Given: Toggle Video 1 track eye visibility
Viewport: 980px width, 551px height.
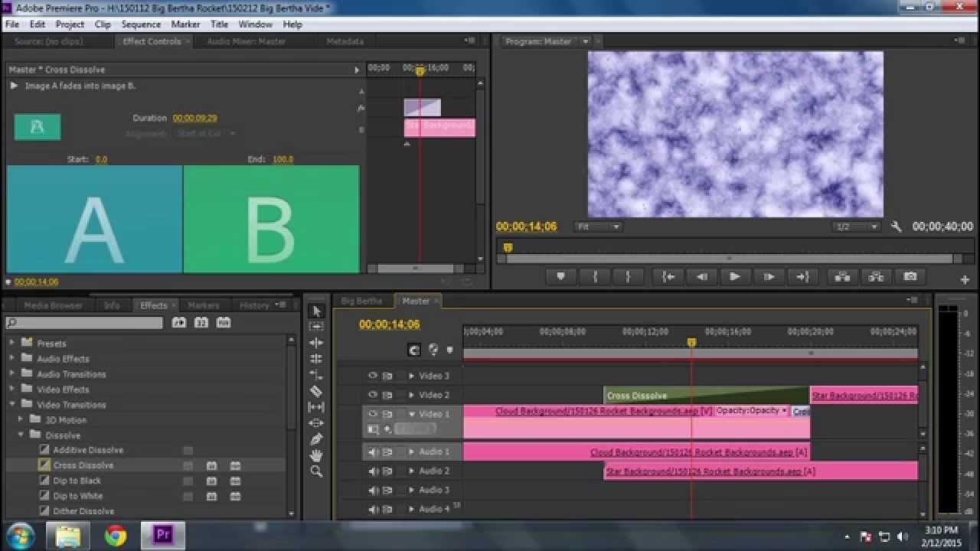Looking at the screenshot, I should point(373,414).
